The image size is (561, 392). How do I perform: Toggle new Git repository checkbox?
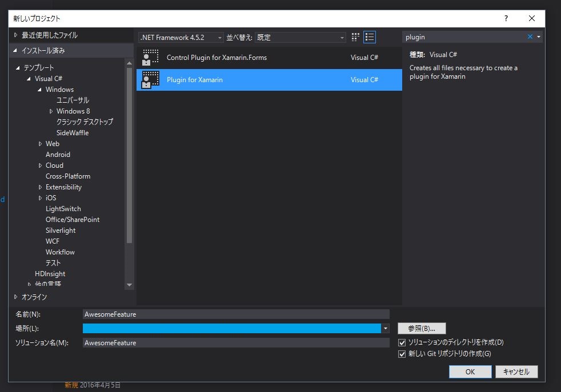coord(402,354)
